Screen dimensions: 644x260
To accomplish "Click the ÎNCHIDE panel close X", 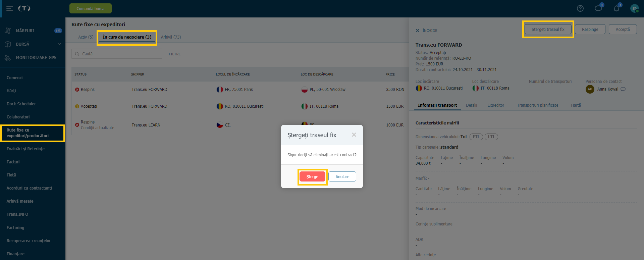I will tap(418, 31).
